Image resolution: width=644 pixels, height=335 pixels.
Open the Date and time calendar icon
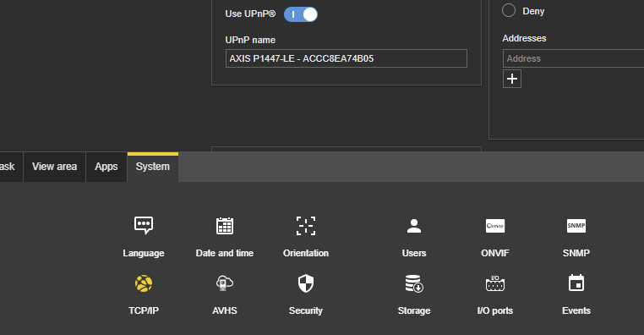click(x=225, y=226)
